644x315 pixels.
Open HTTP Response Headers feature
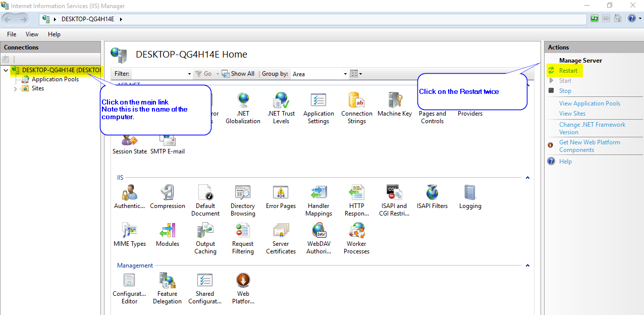[356, 200]
